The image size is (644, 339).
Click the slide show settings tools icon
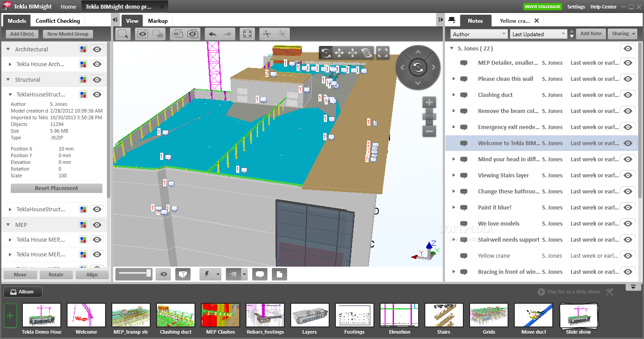(609, 292)
